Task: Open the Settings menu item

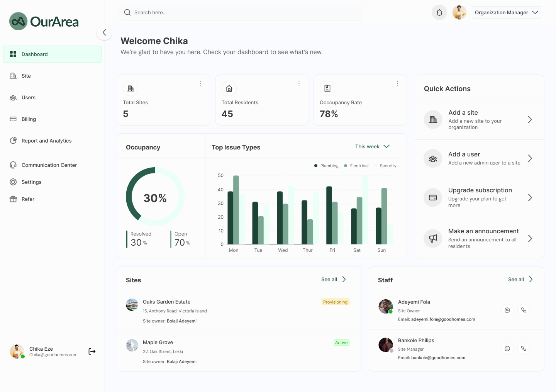Action: [x=32, y=182]
